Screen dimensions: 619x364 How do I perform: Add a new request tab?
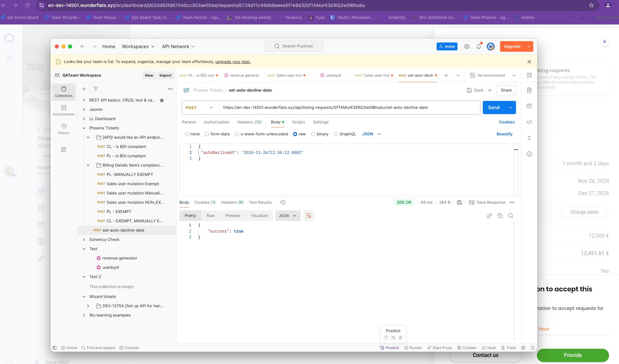coord(446,75)
